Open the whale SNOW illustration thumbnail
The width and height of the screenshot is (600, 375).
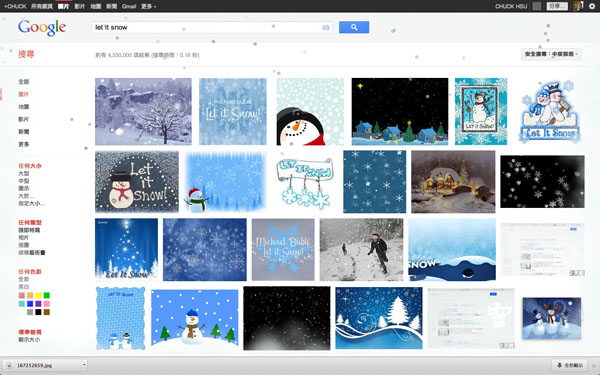[452, 249]
